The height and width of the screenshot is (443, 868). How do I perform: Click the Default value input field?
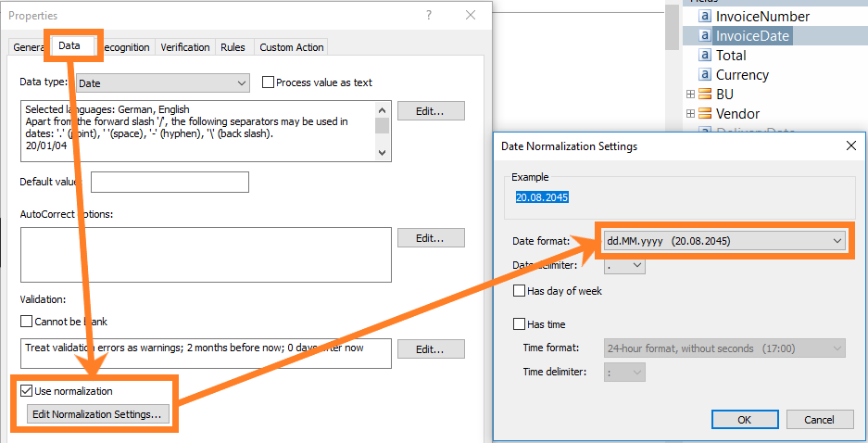point(170,182)
